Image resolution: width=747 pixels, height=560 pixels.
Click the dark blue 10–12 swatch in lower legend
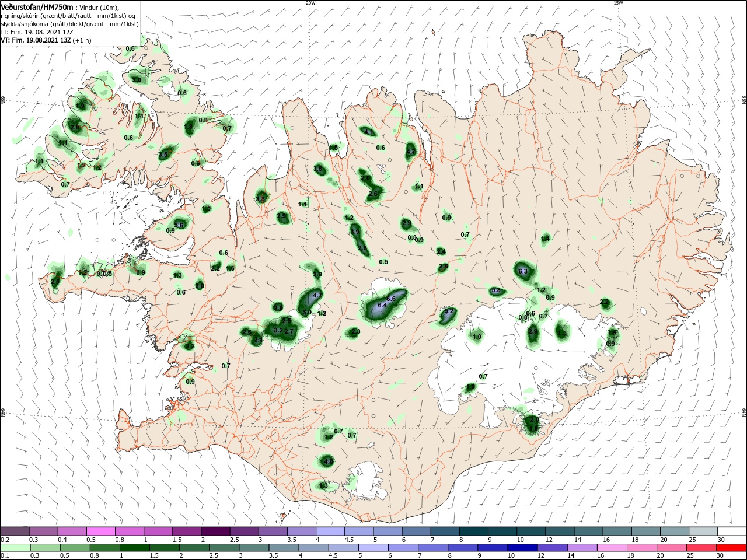pyautogui.click(x=522, y=548)
